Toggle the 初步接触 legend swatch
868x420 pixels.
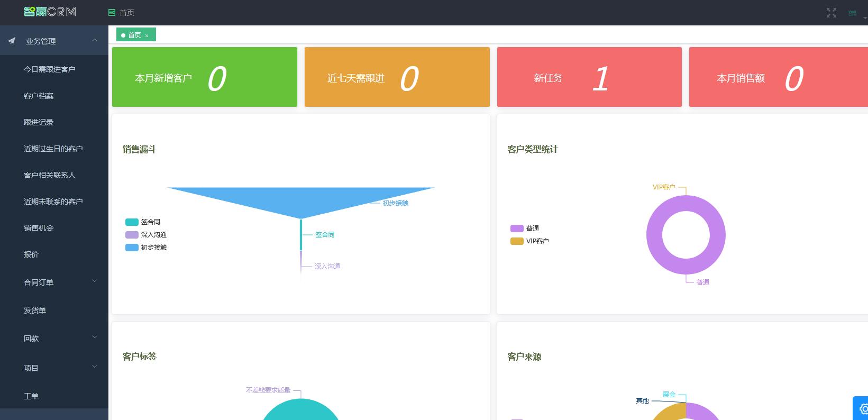[x=132, y=248]
